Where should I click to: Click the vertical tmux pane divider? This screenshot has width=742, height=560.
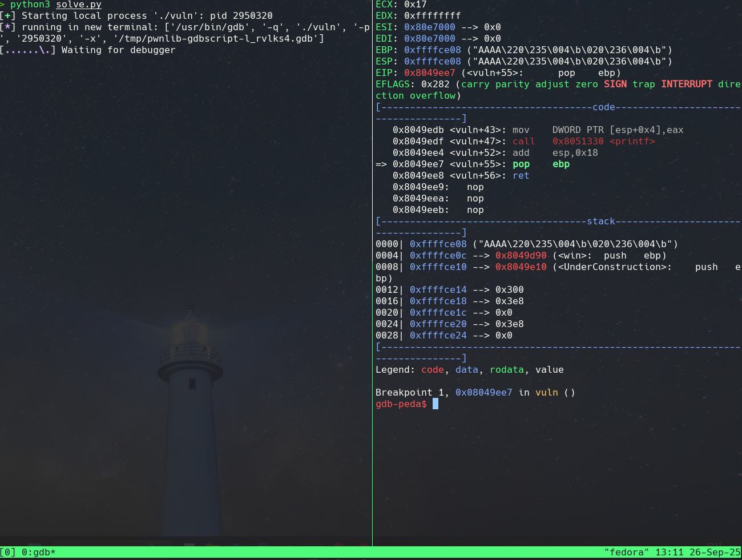pyautogui.click(x=372, y=285)
